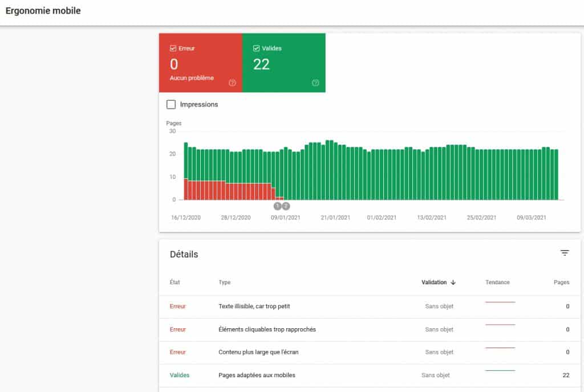Click the Tendance column header
This screenshot has width=584, height=392.
tap(497, 282)
